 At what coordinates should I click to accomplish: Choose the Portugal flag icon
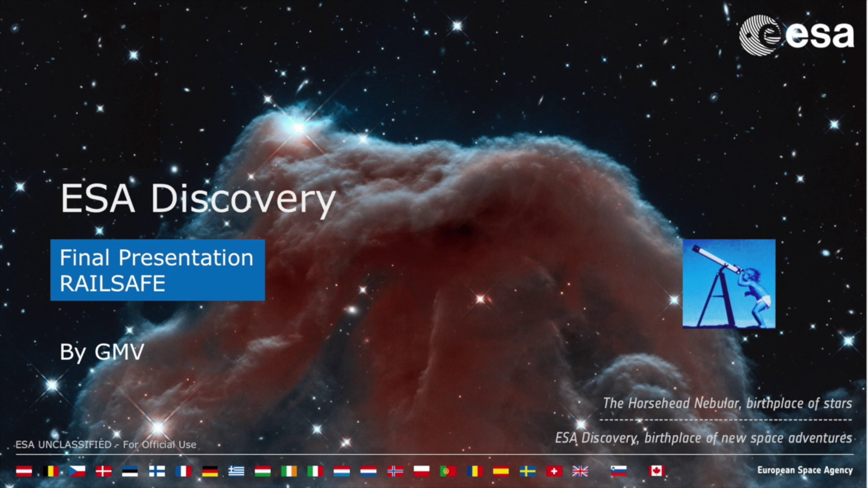(448, 471)
